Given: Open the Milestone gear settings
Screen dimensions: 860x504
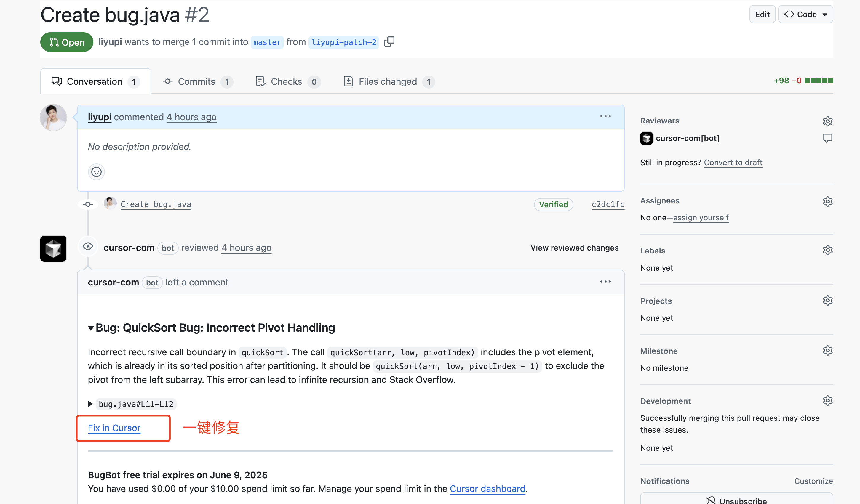Looking at the screenshot, I should (x=828, y=351).
